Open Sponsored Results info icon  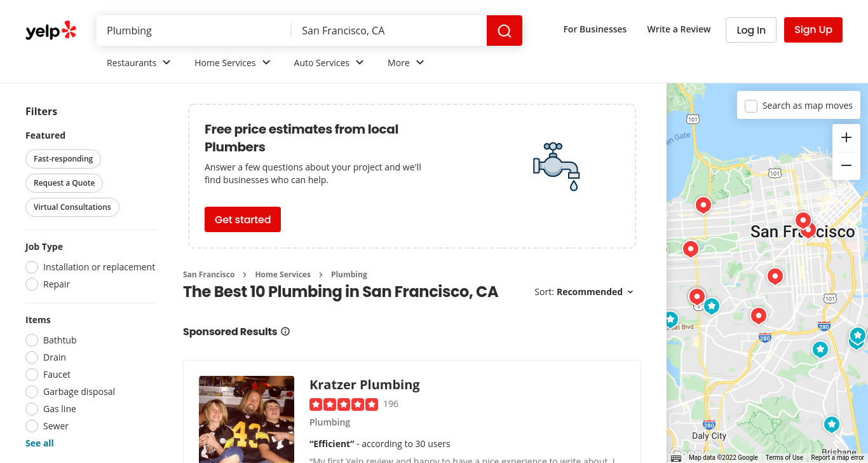(285, 331)
